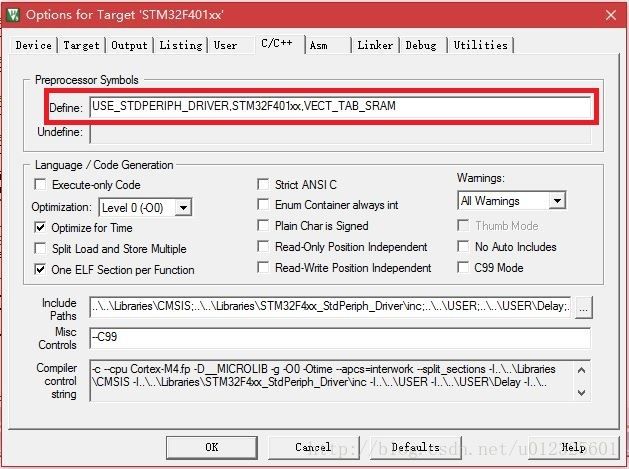Click the Defaults button
This screenshot has height=469, width=629.
click(x=416, y=447)
